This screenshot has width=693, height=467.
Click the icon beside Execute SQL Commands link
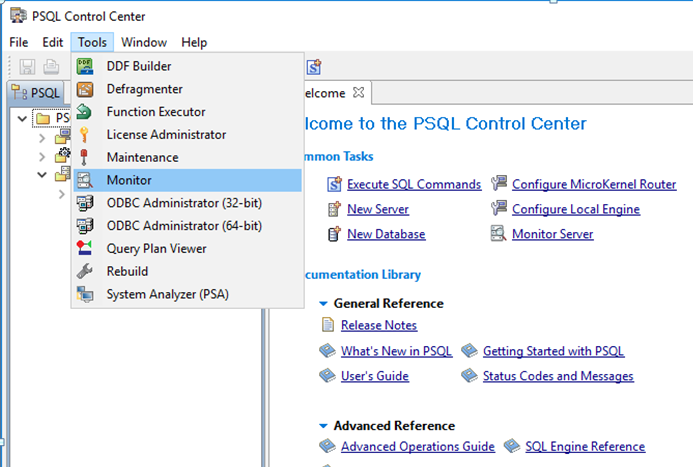(335, 184)
